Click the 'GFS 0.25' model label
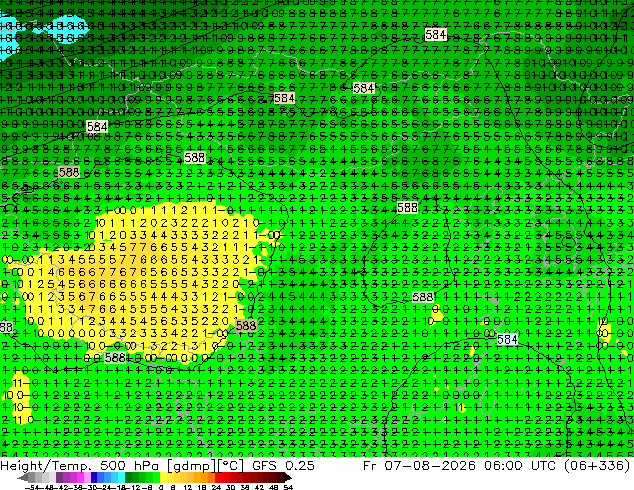 (283, 466)
